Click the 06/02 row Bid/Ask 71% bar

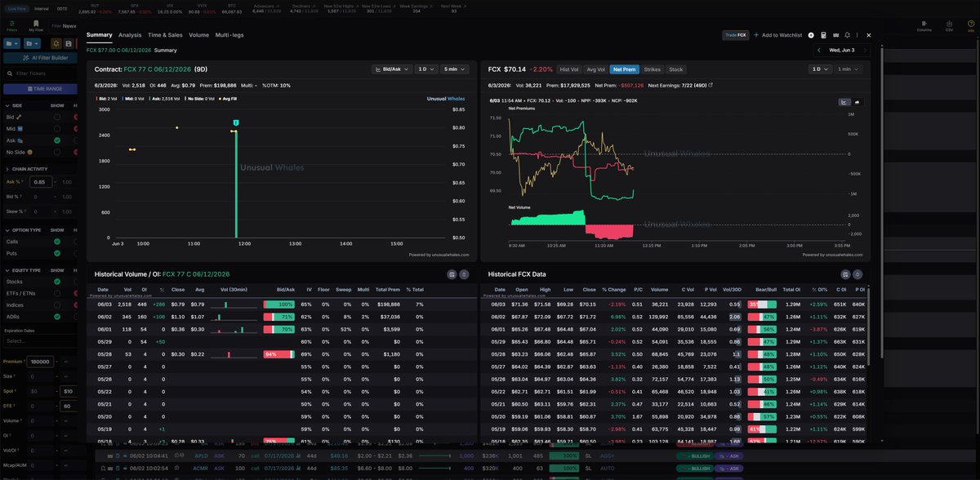(278, 315)
